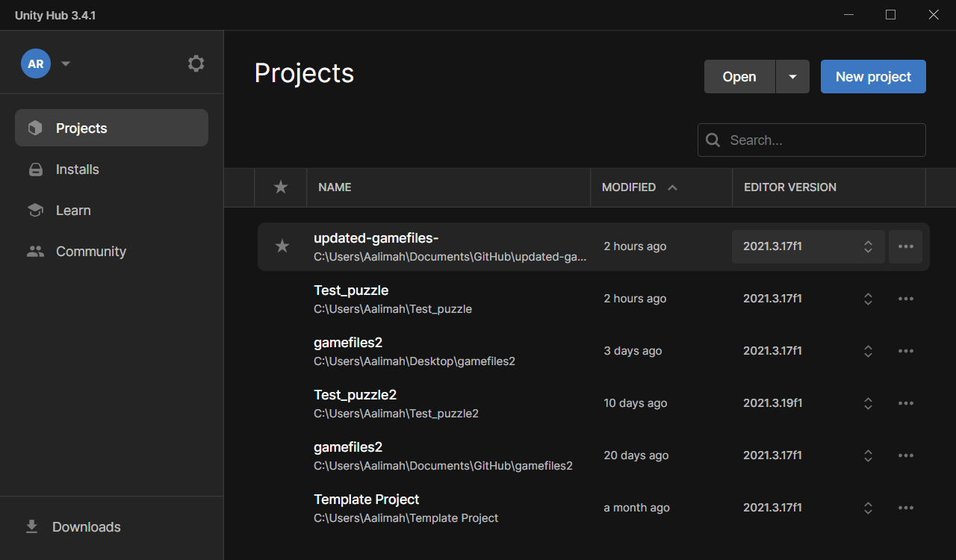Image resolution: width=956 pixels, height=560 pixels.
Task: Click the AR account avatar
Action: tap(35, 63)
